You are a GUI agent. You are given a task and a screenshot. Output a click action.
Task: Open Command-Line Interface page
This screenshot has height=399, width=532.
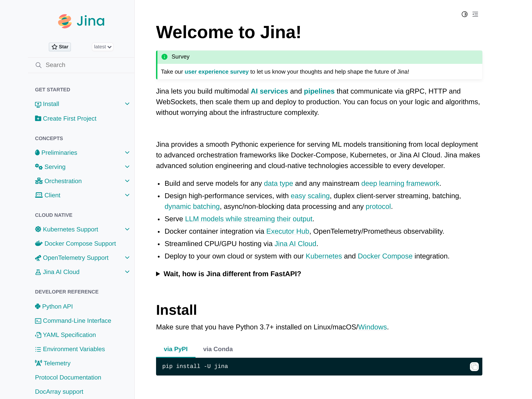[x=77, y=321]
